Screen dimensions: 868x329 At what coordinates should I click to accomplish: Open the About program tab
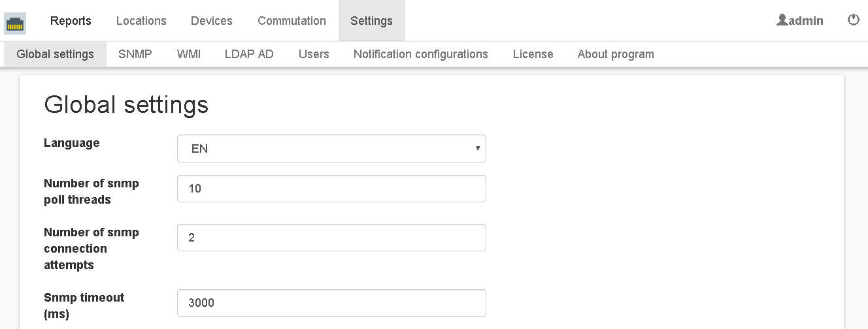(x=616, y=54)
